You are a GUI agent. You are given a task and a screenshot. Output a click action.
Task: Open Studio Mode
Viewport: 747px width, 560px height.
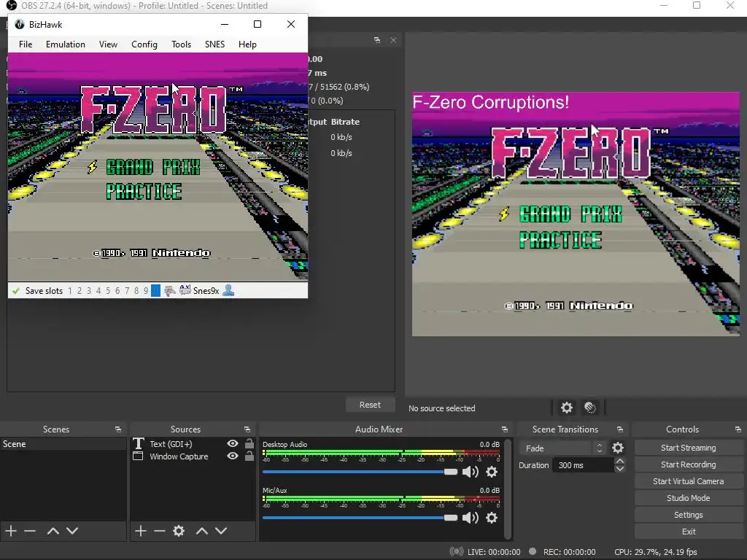[689, 498]
